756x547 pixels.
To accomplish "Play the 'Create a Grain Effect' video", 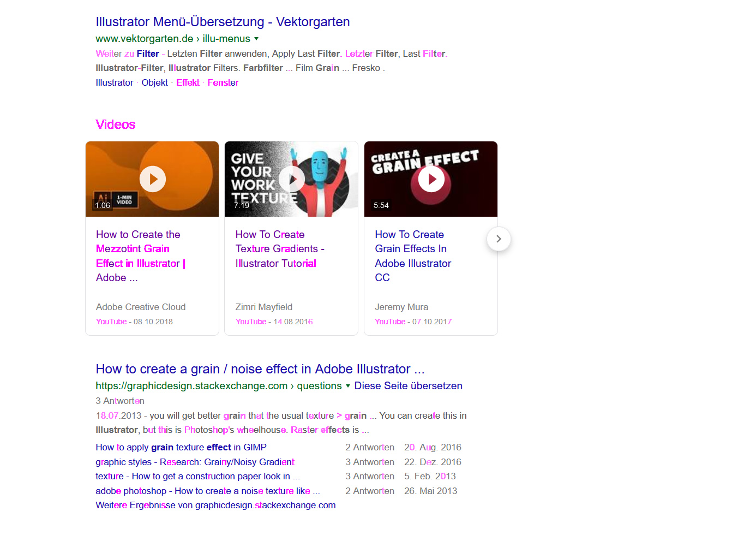I will point(431,179).
